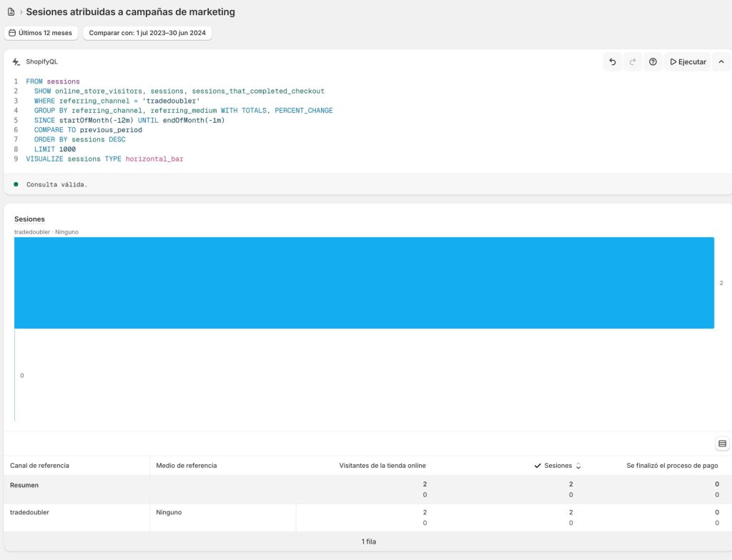
Task: Undo the last query edit
Action: (613, 61)
